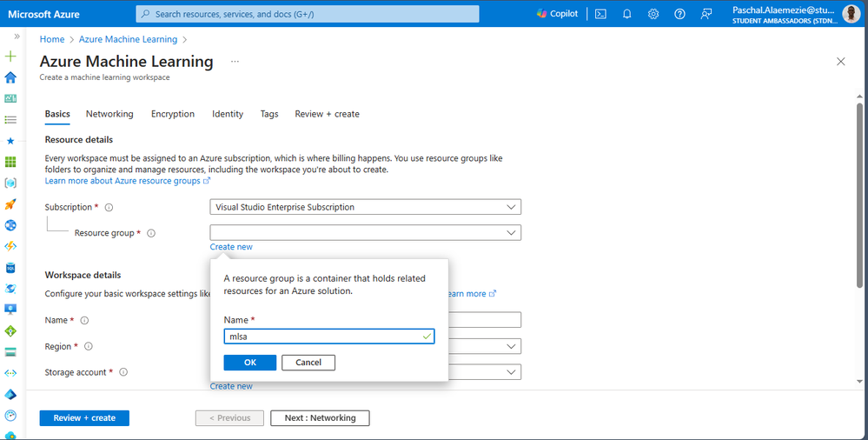Open the Monitor gauge icon in sidebar
The image size is (868, 440).
(x=10, y=416)
